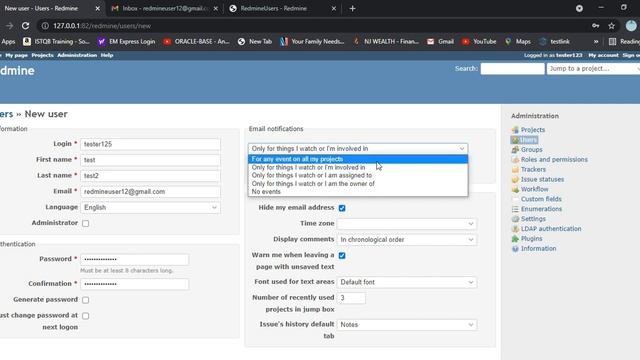The height and width of the screenshot is (360, 640).
Task: Click the Email input field
Action: click(x=150, y=191)
